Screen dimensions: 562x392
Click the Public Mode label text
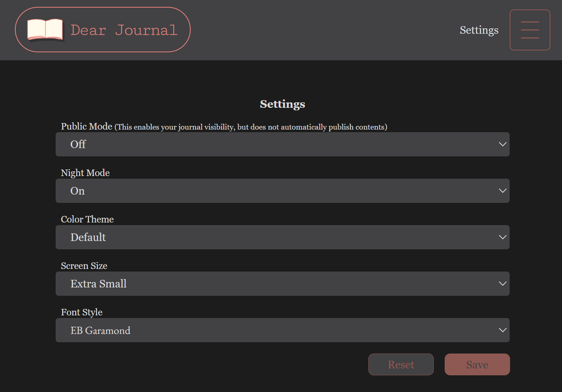coord(86,126)
